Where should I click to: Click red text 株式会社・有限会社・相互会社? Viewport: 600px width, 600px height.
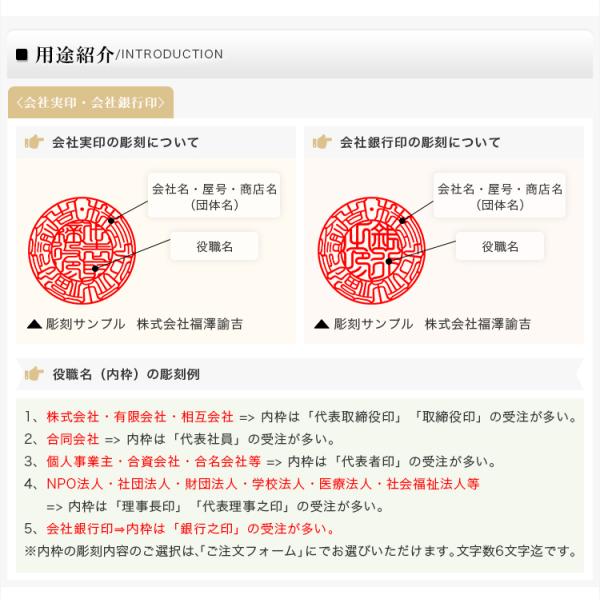click(x=140, y=417)
